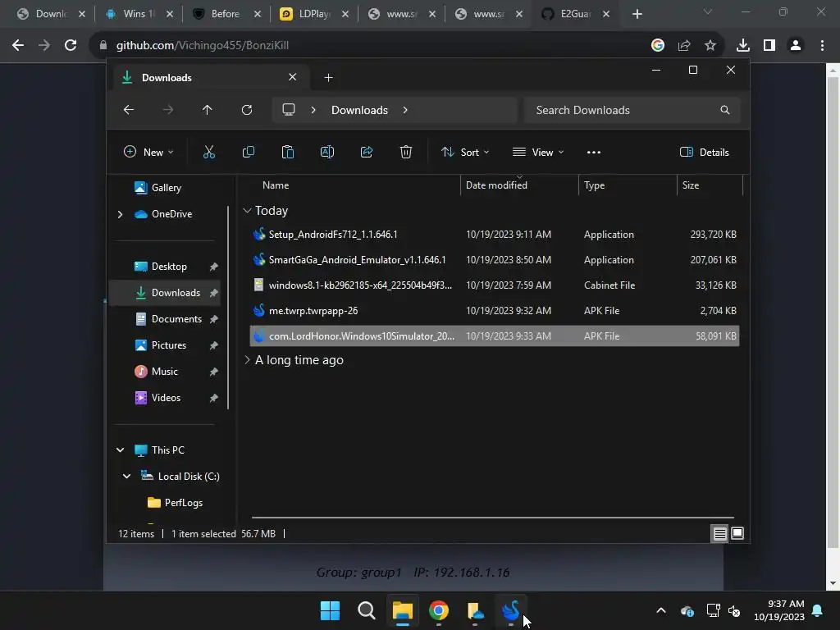840x630 pixels.
Task: Click the Chrome address bar URL
Action: (x=203, y=46)
